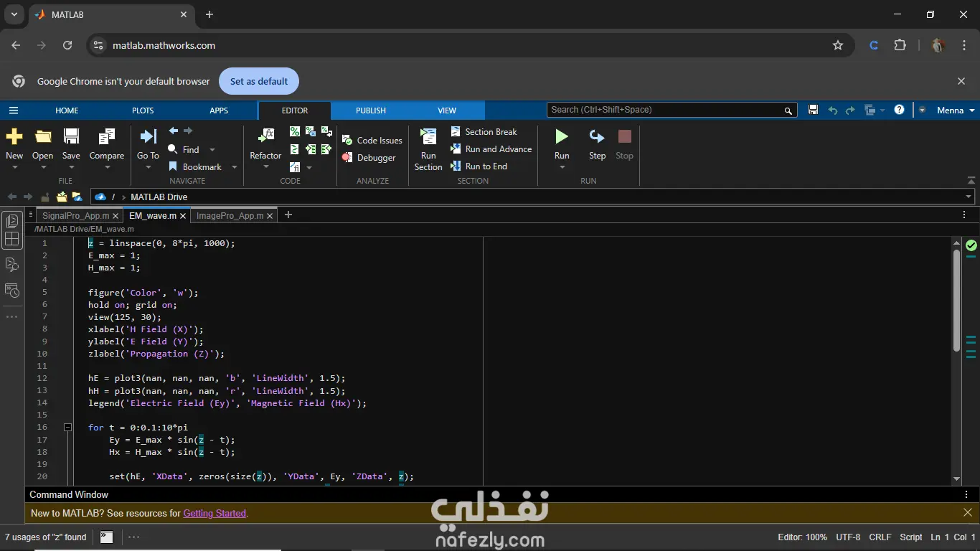
Task: Undo using the quick-access undo arrow
Action: tap(833, 110)
